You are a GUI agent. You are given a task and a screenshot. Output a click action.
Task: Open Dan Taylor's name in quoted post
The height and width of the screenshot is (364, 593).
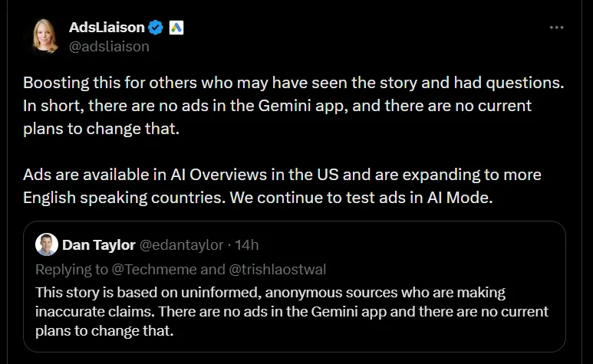pyautogui.click(x=97, y=245)
